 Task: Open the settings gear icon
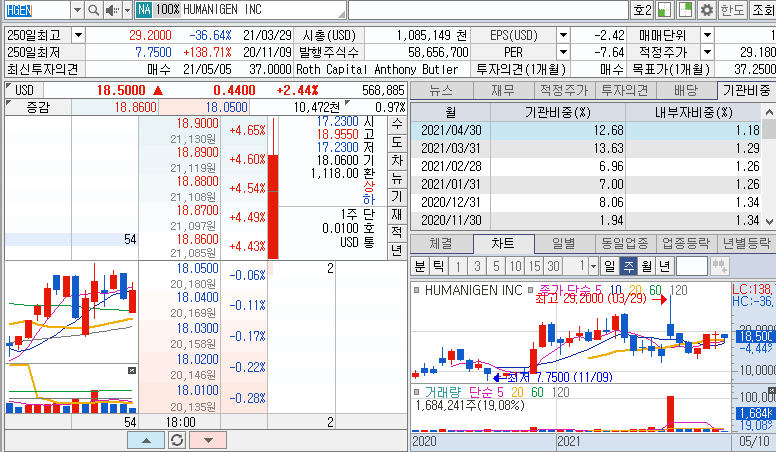[707, 10]
